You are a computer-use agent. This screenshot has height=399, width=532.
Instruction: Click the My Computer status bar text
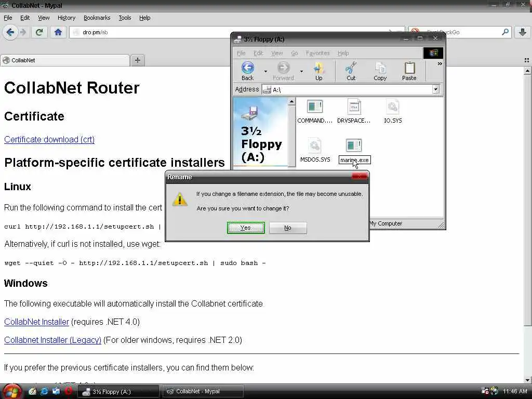(386, 223)
